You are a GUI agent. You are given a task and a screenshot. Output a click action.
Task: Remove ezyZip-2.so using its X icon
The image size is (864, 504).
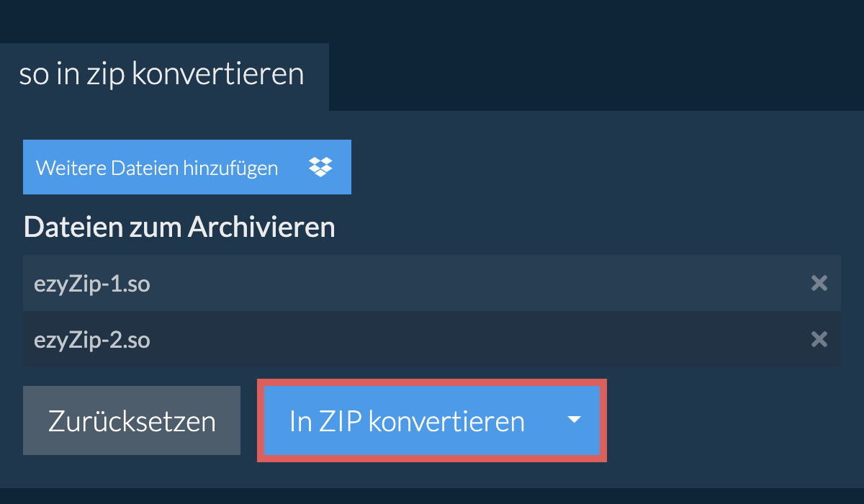(x=819, y=339)
